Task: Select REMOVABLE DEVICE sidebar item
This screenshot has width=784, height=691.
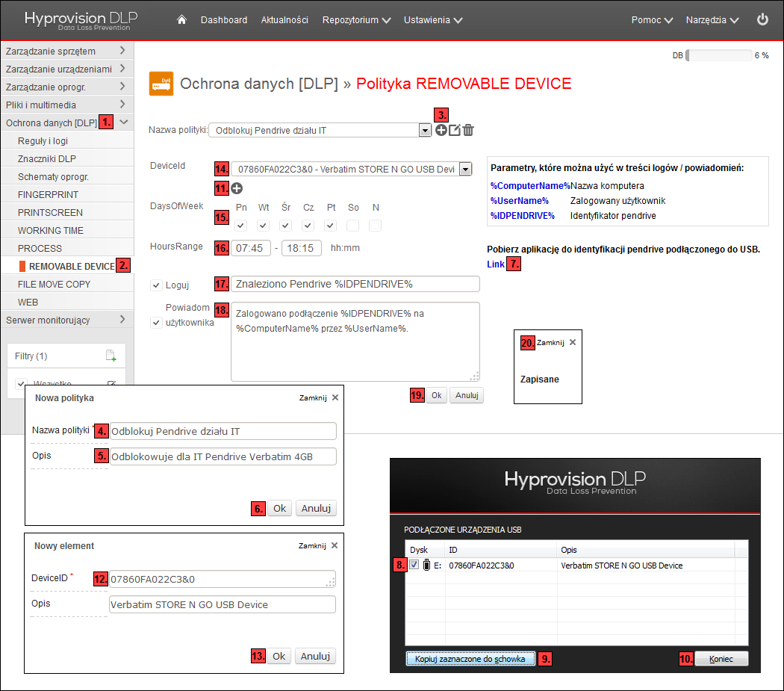Action: (67, 266)
